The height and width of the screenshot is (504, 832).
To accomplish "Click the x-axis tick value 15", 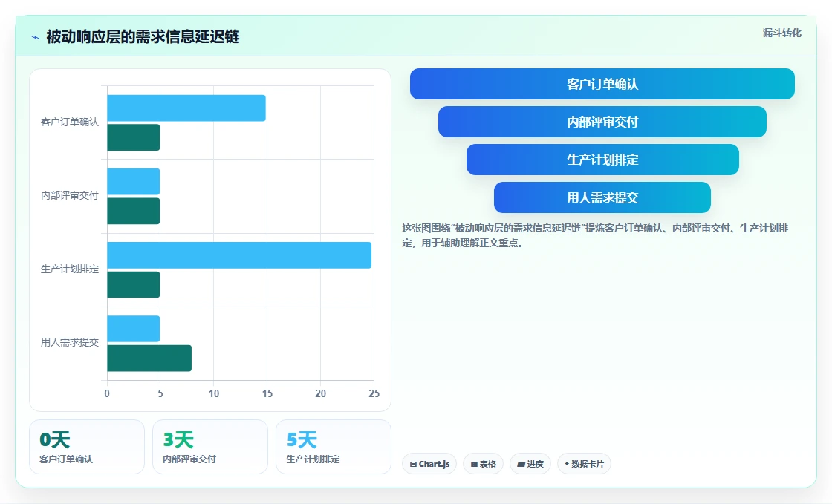I will point(267,393).
